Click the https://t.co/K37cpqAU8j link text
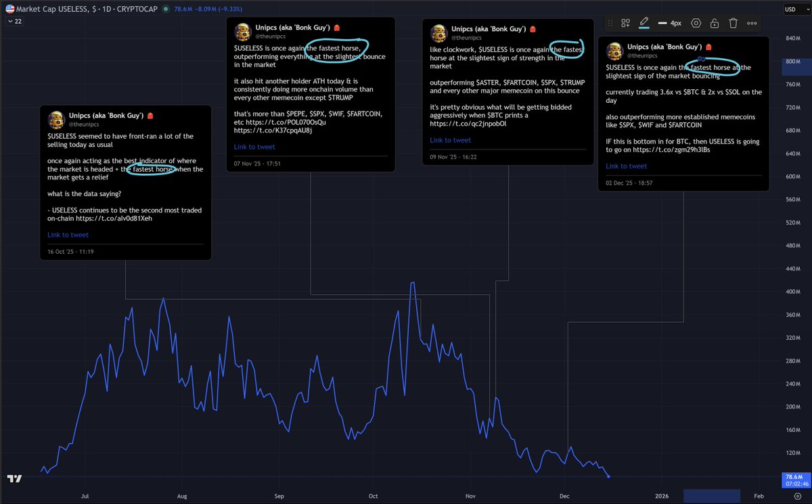The height and width of the screenshot is (504, 812). click(273, 131)
